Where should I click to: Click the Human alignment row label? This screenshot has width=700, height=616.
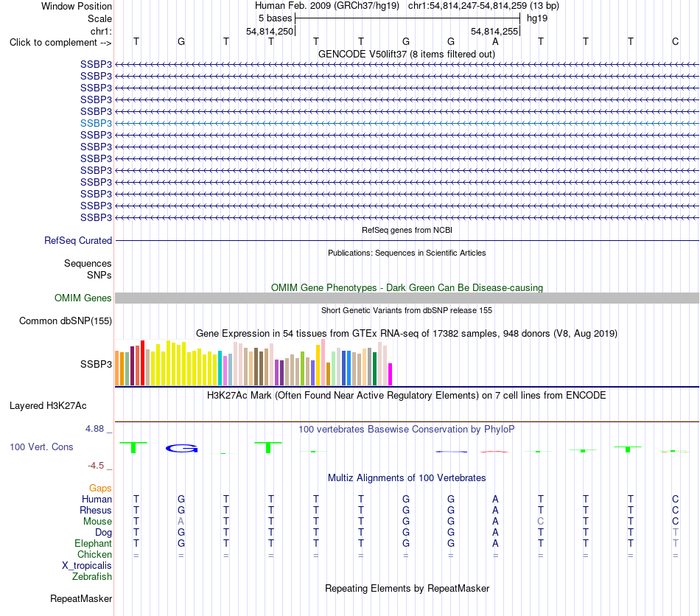click(97, 499)
